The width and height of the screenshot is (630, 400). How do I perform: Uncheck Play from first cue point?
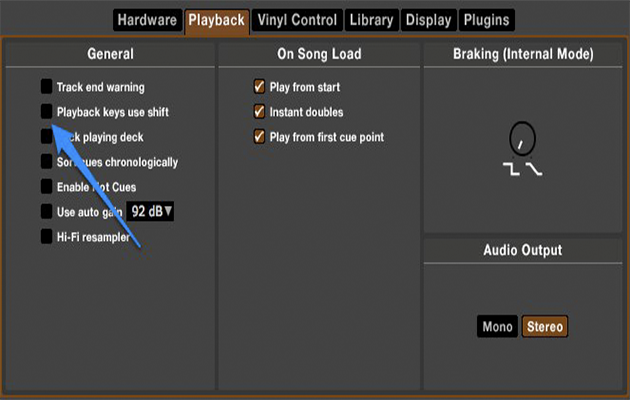click(x=259, y=137)
